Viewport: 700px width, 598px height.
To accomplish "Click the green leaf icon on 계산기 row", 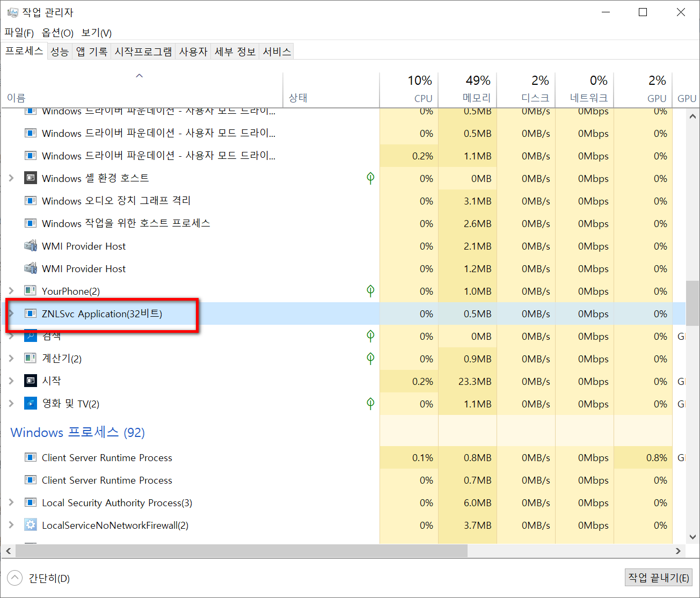I will click(x=370, y=358).
